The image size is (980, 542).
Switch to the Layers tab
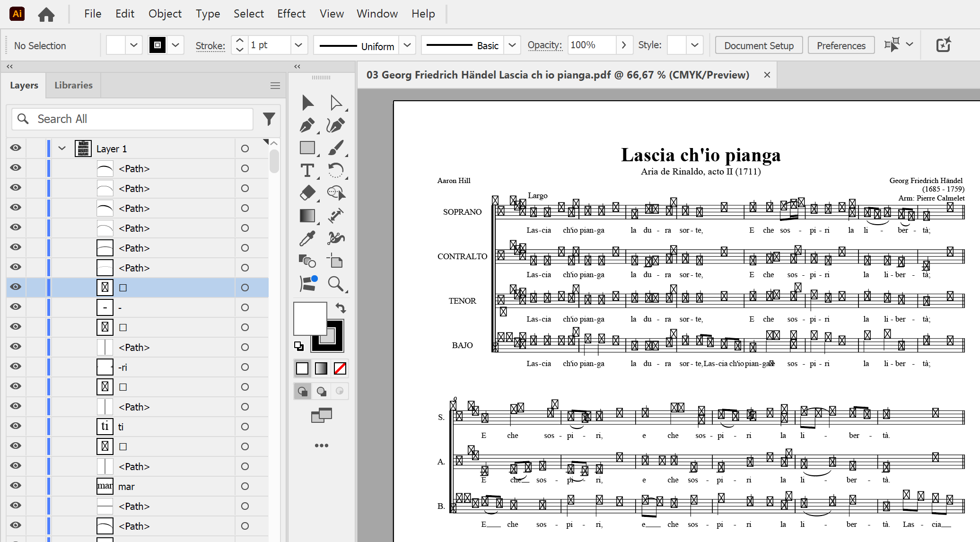[24, 85]
